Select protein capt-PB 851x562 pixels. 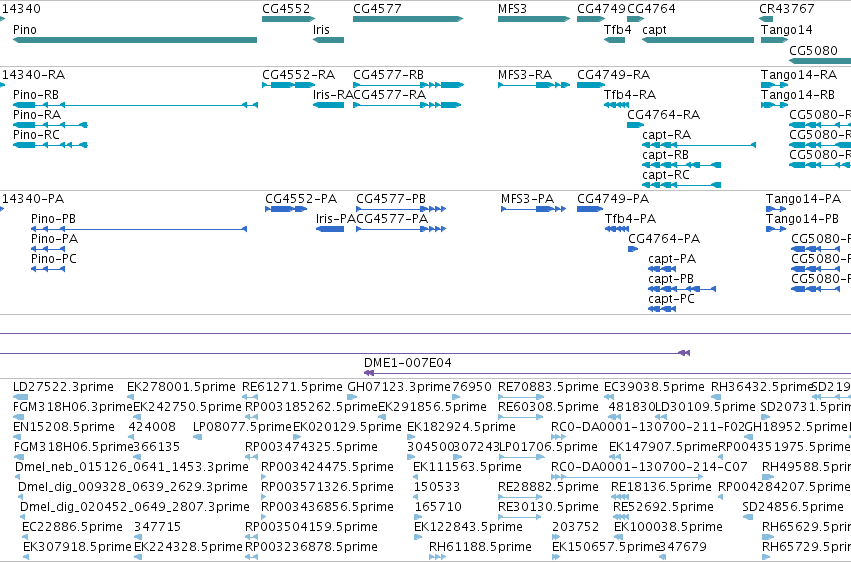(x=682, y=289)
